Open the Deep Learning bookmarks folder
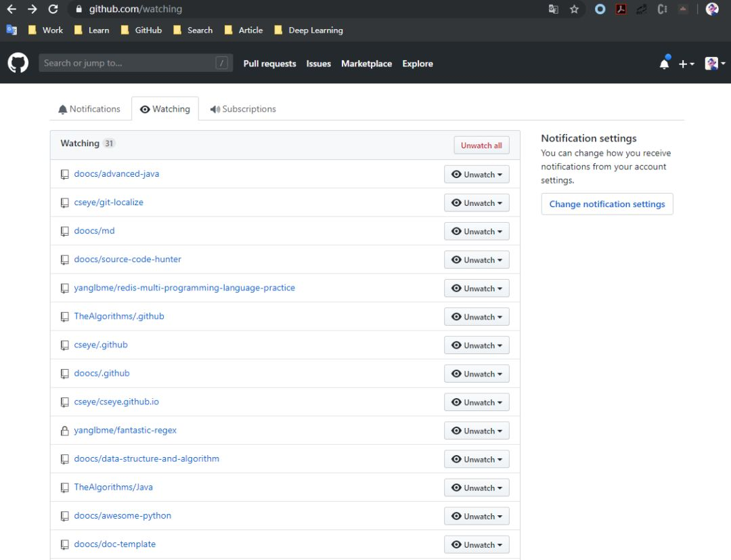This screenshot has width=731, height=560. [309, 30]
